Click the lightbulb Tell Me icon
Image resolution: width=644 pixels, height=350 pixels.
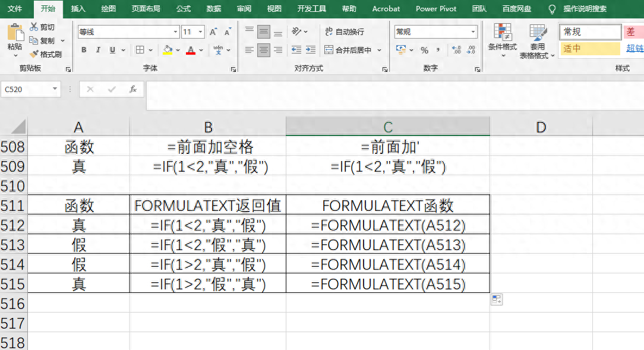552,9
